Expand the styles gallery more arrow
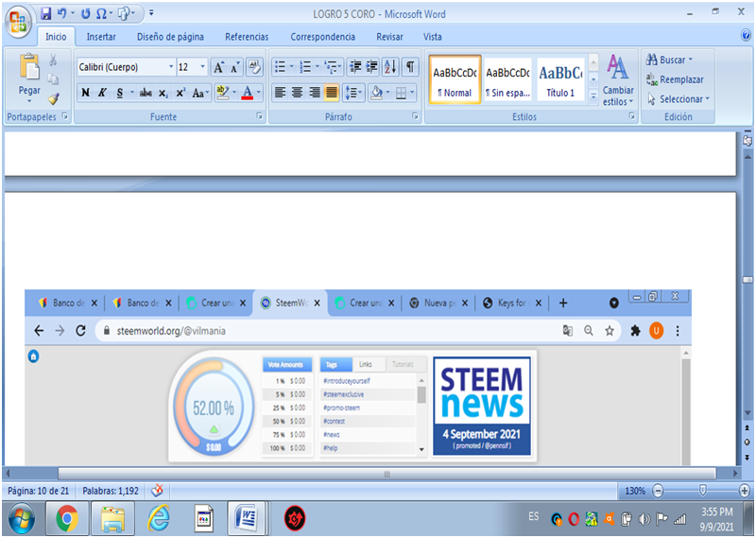 [593, 96]
